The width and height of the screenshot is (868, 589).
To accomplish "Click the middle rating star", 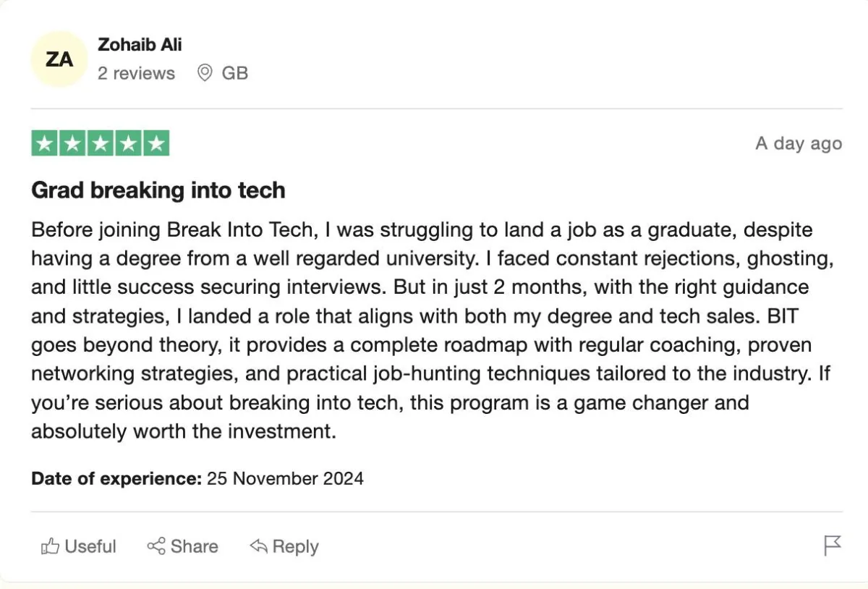I will coord(100,143).
